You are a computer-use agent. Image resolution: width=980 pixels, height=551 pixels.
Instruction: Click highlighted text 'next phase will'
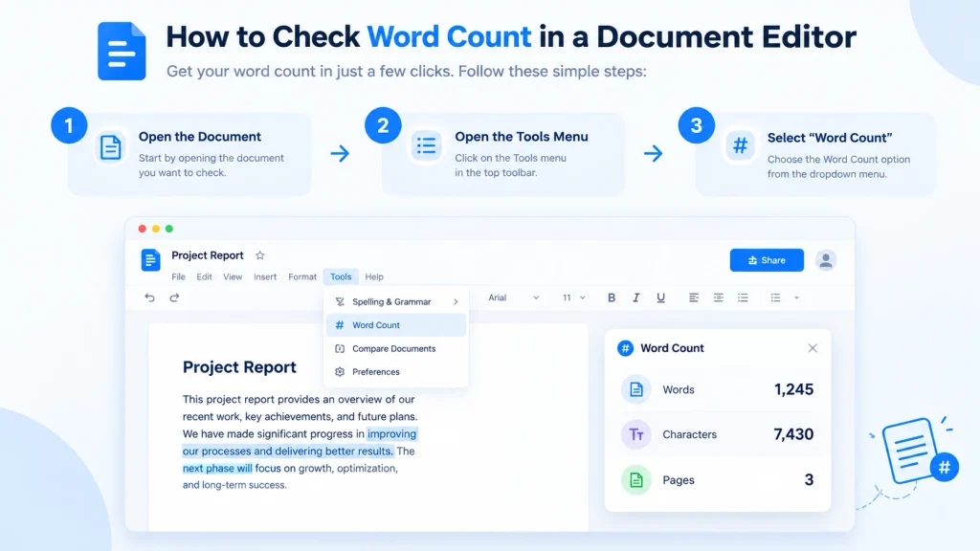[217, 468]
